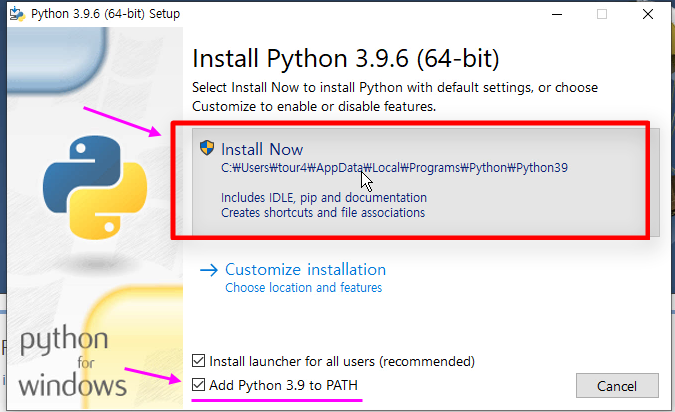Image resolution: width=675 pixels, height=412 pixels.
Task: Click the Install Now option
Action: [x=425, y=182]
